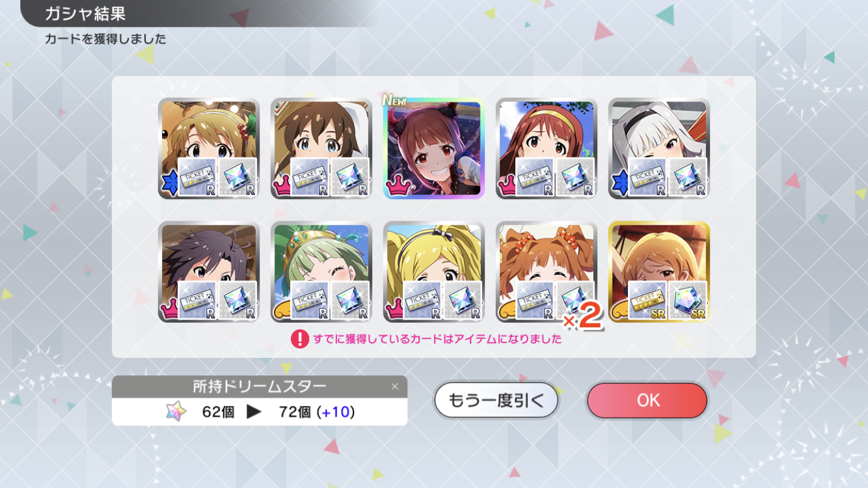Tap the gold SR ticket icon
Screen dimensions: 868x488
point(648,301)
